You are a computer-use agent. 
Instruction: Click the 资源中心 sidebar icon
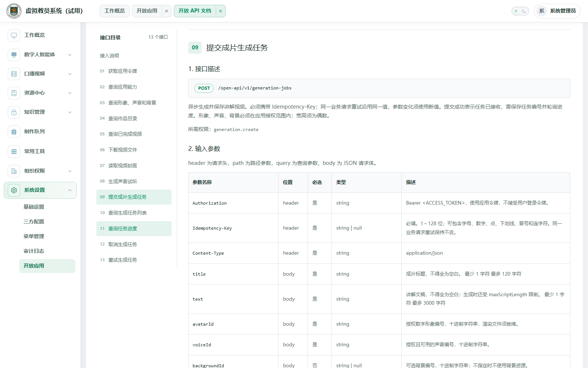14,93
